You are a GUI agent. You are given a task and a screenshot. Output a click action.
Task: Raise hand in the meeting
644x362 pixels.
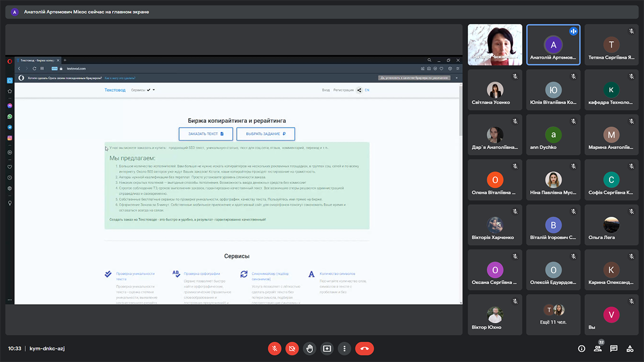coord(310,349)
